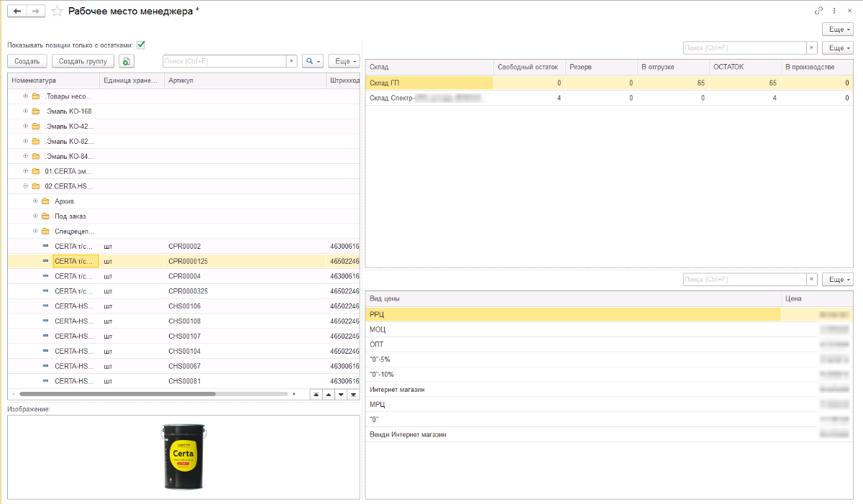This screenshot has width=863, height=504.
Task: Open Еще menu of warehouse table
Action: (x=837, y=47)
